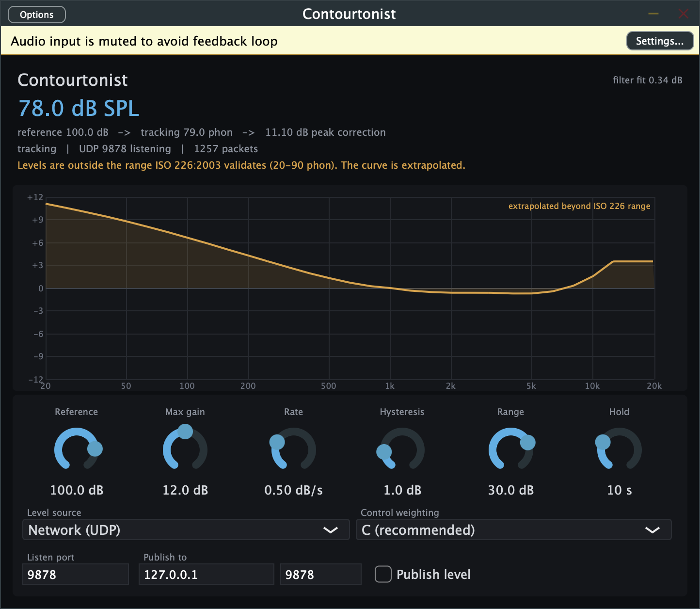Click the 100.0 dB Reference value
Screen dimensions: 700x609
[x=77, y=490]
